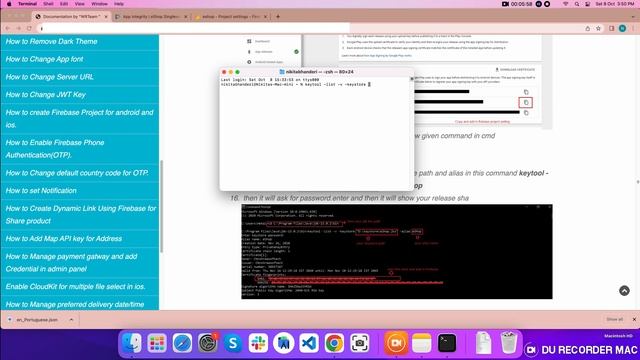Switch to Google Chrome in the dock
Viewport: 640px width, 360px height.
coord(334,343)
